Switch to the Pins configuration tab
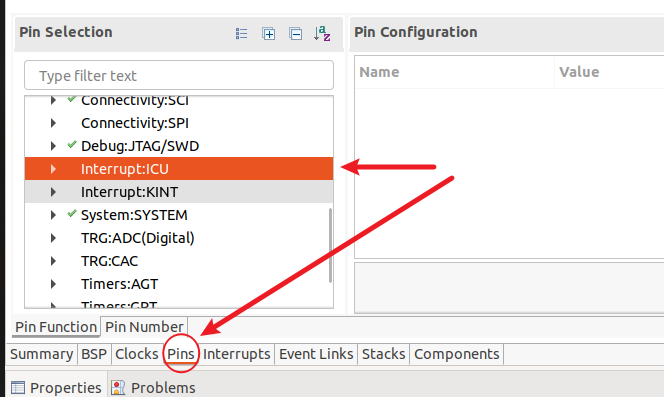Screen dimensions: 664x397 tap(181, 354)
